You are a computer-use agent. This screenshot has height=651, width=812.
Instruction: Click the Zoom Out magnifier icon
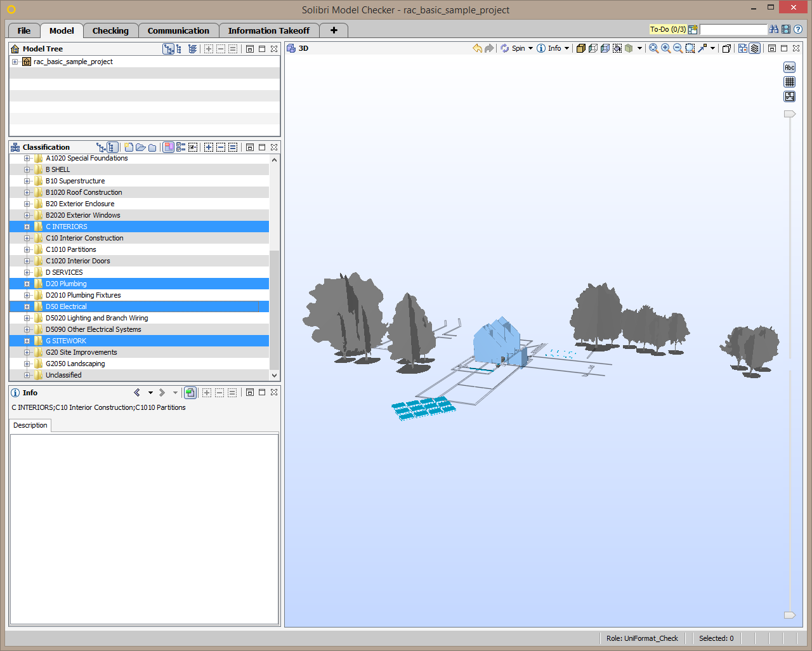tap(678, 48)
